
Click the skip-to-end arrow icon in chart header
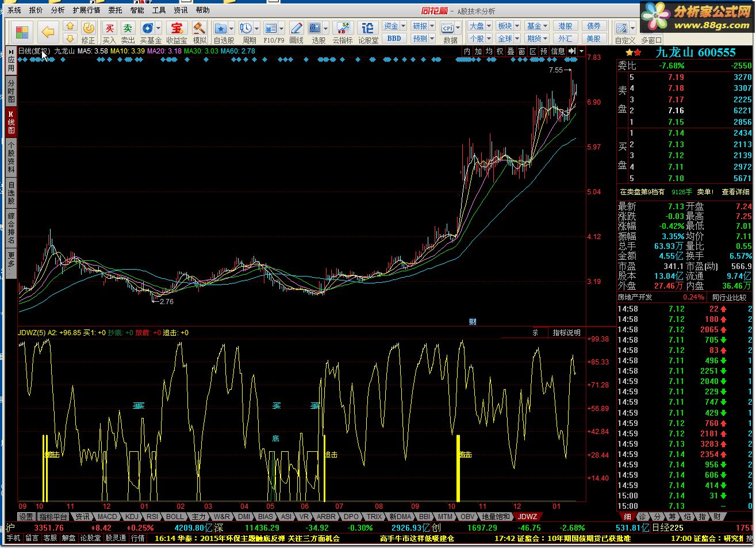571,51
